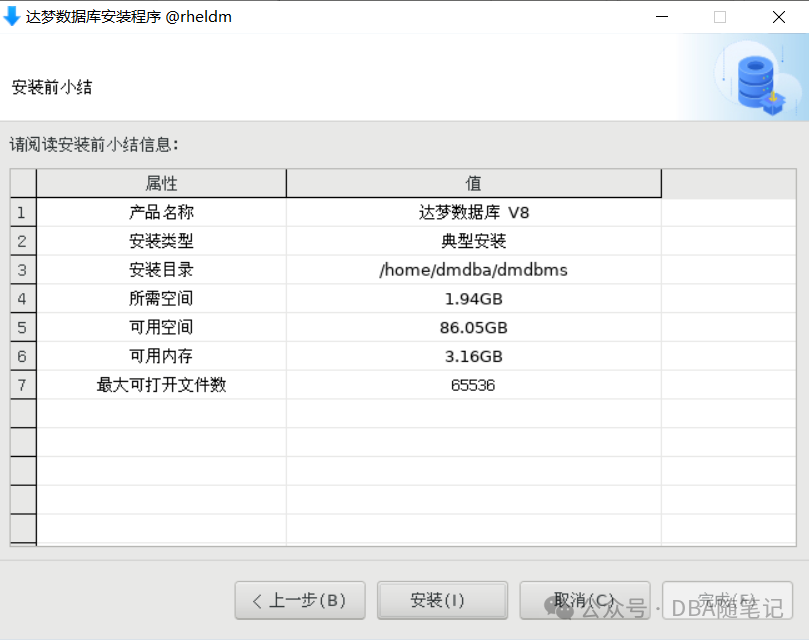
Task: Select row header number 6
Action: [23, 357]
